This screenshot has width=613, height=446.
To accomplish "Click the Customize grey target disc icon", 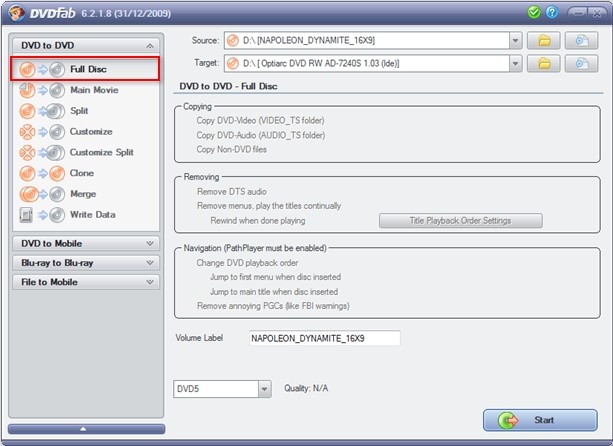I will click(x=57, y=132).
